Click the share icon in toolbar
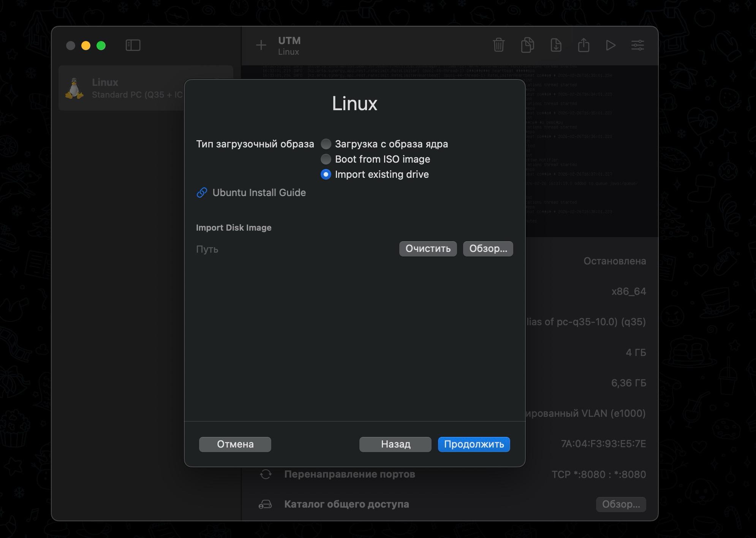756x538 pixels. (x=584, y=45)
